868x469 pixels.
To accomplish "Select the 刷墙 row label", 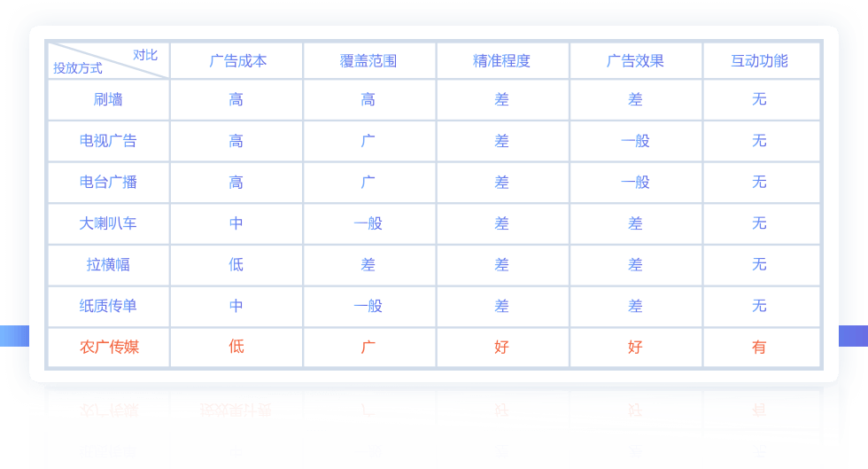I will coord(108,100).
